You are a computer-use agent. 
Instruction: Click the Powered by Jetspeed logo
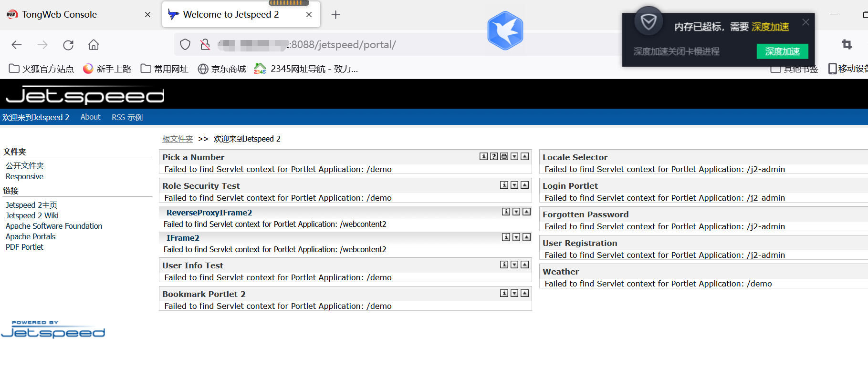pos(53,329)
